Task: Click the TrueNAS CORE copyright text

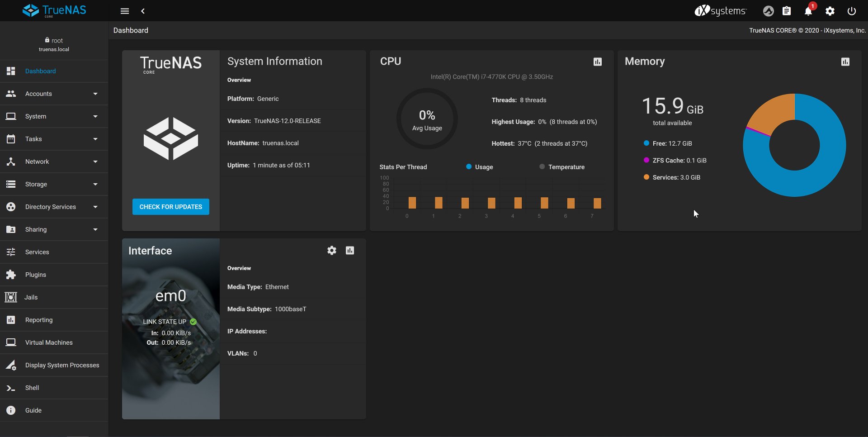Action: pyautogui.click(x=807, y=30)
